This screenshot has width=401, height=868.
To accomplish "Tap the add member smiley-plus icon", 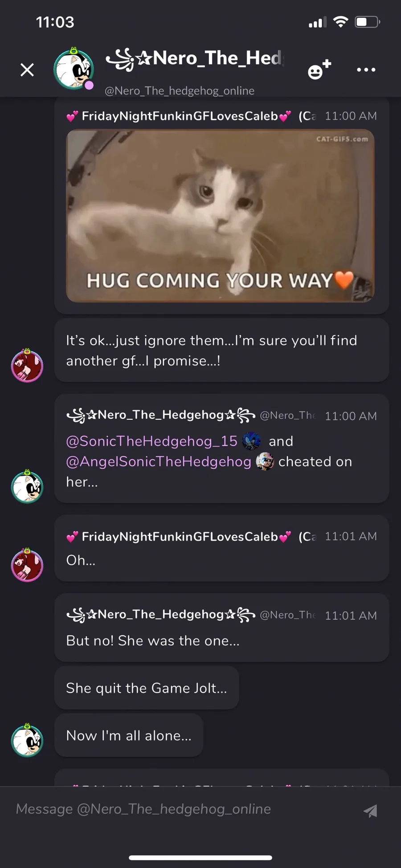I will pyautogui.click(x=319, y=70).
